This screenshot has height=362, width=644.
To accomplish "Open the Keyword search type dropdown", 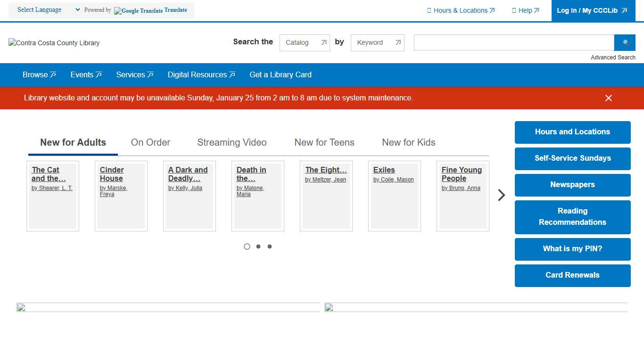I will [377, 42].
